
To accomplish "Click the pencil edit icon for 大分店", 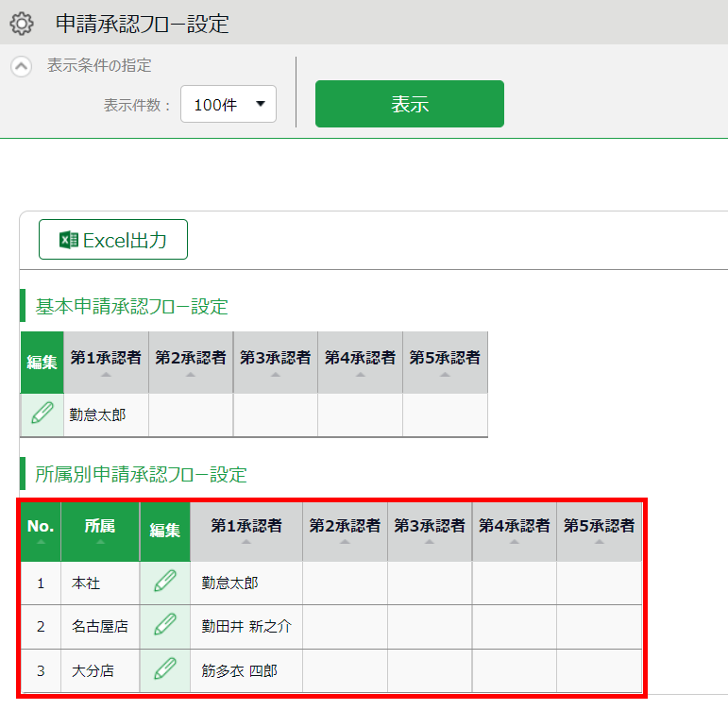I will tap(165, 670).
